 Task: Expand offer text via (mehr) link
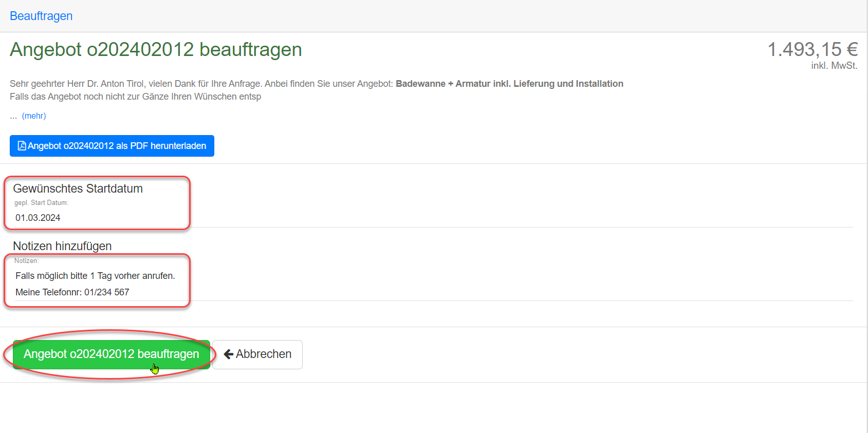pos(34,116)
